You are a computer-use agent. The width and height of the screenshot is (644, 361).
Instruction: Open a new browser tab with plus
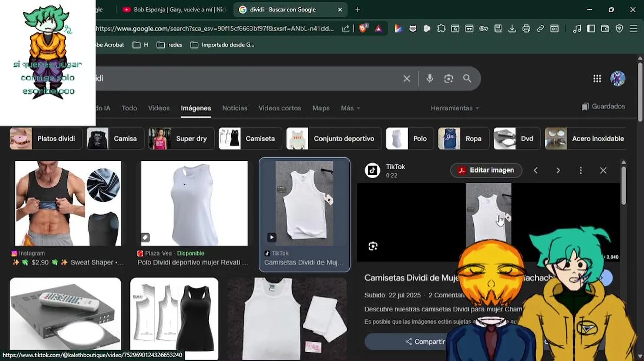click(357, 9)
